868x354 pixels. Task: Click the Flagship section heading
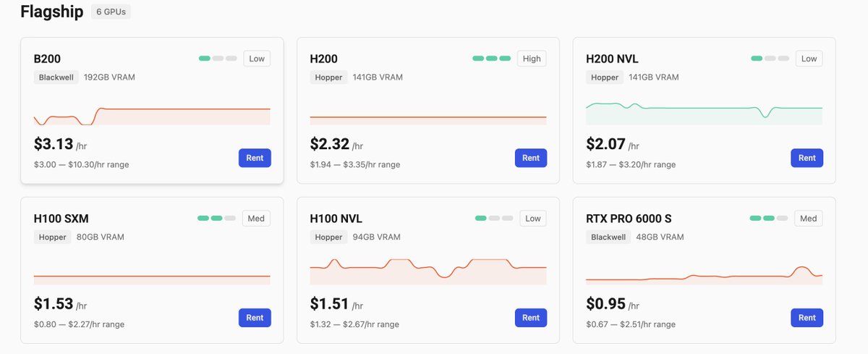click(51, 12)
